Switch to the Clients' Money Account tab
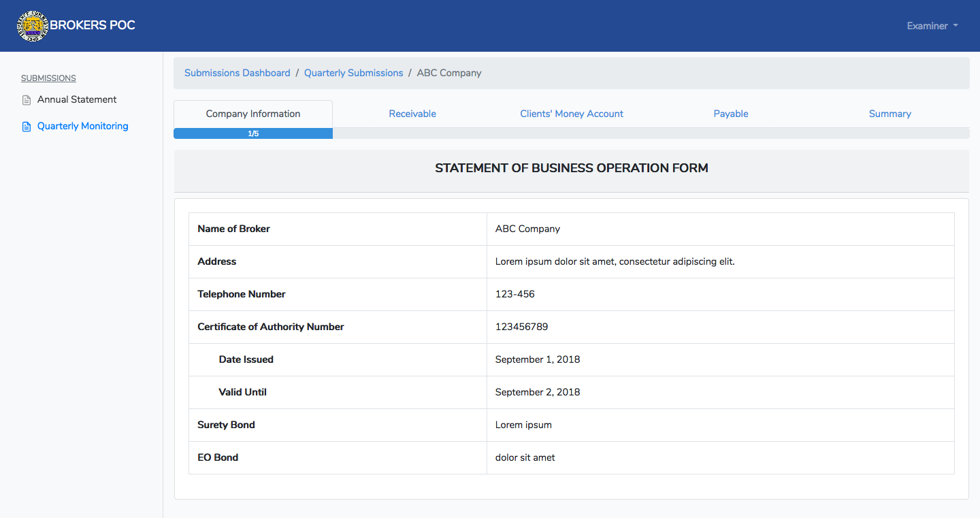980x518 pixels. 572,114
